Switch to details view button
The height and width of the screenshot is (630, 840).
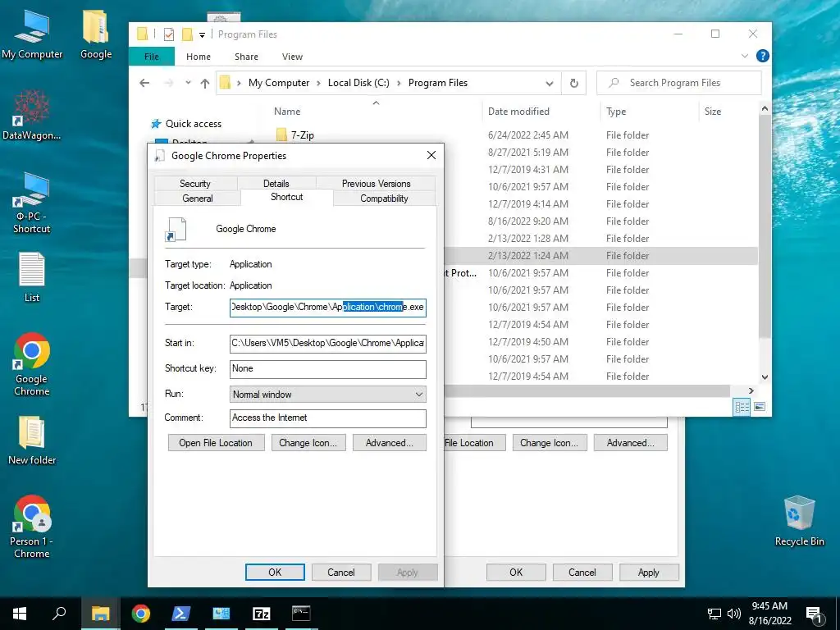tap(742, 407)
